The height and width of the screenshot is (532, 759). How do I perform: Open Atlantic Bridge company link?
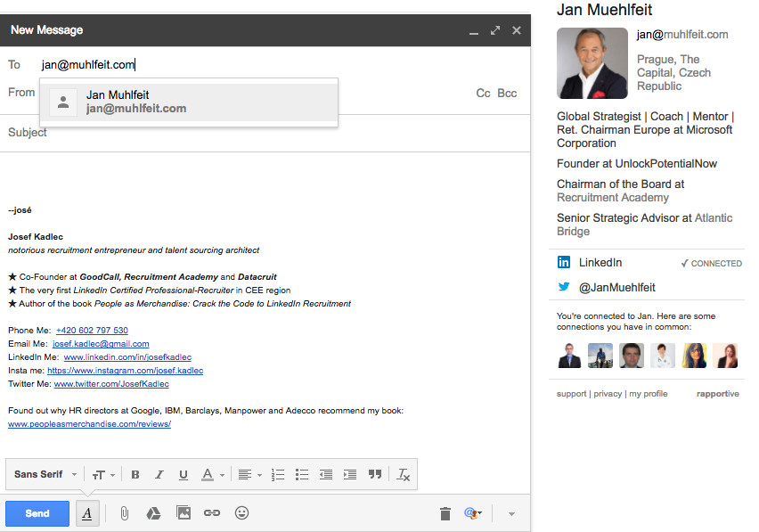(x=644, y=225)
